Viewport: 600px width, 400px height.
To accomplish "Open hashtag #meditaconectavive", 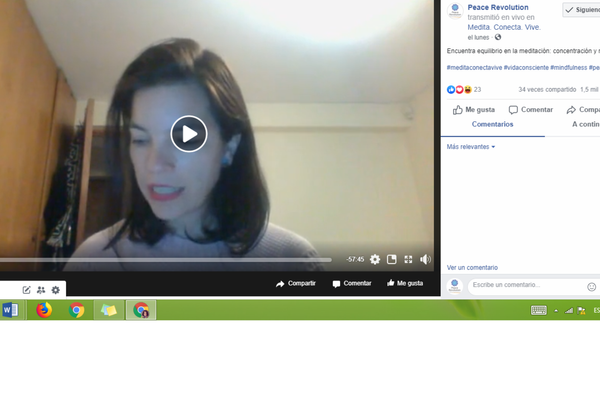I will click(474, 68).
